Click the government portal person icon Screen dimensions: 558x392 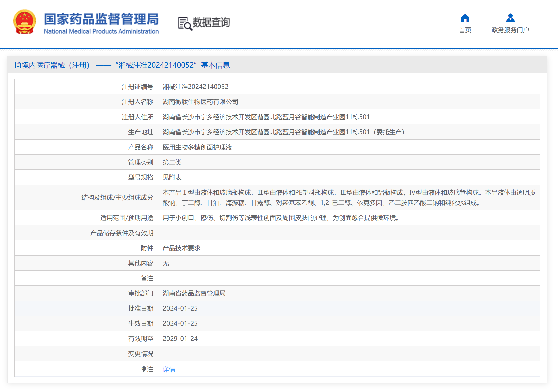pos(510,18)
